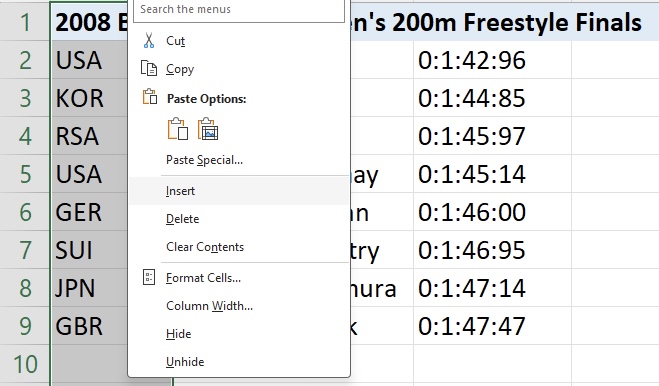Click the cell showing 0:1:47:47
659x386 pixels.
(492, 326)
